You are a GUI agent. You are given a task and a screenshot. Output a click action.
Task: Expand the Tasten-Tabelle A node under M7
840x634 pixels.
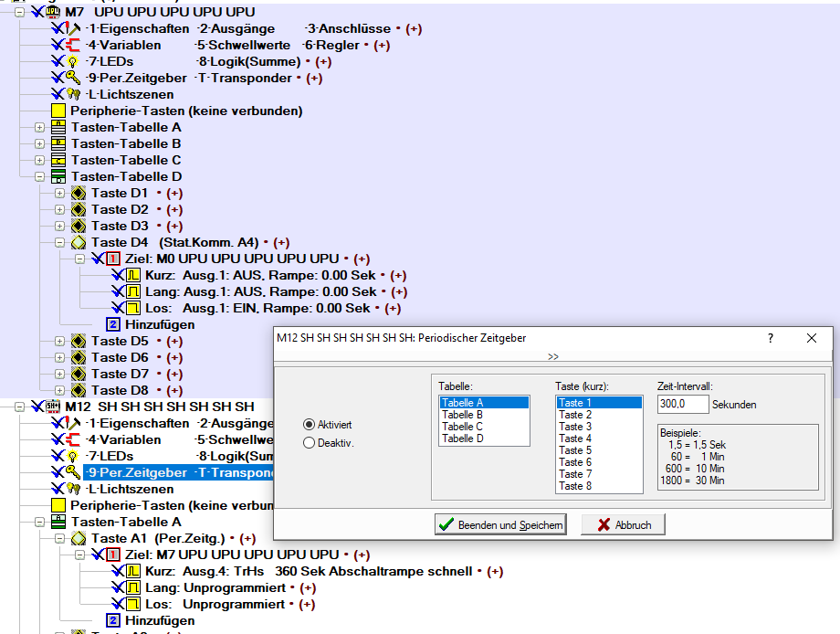[39, 127]
